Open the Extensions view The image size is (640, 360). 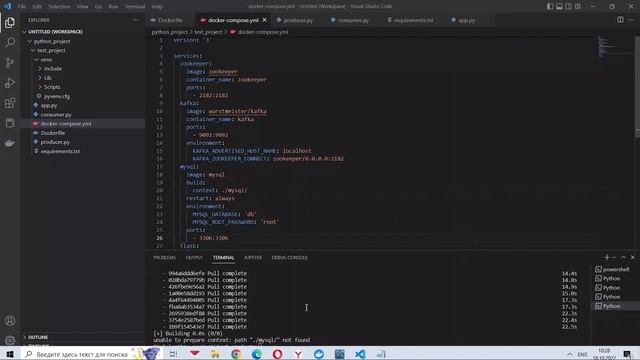(10, 103)
